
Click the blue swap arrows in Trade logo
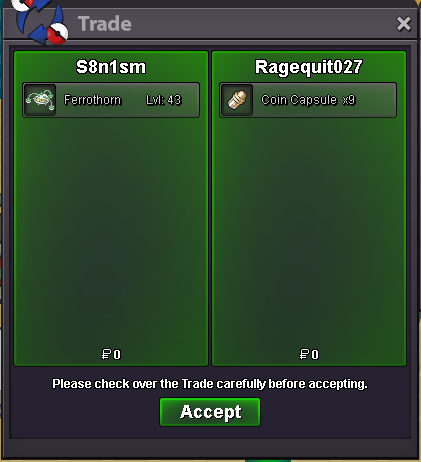[39, 22]
